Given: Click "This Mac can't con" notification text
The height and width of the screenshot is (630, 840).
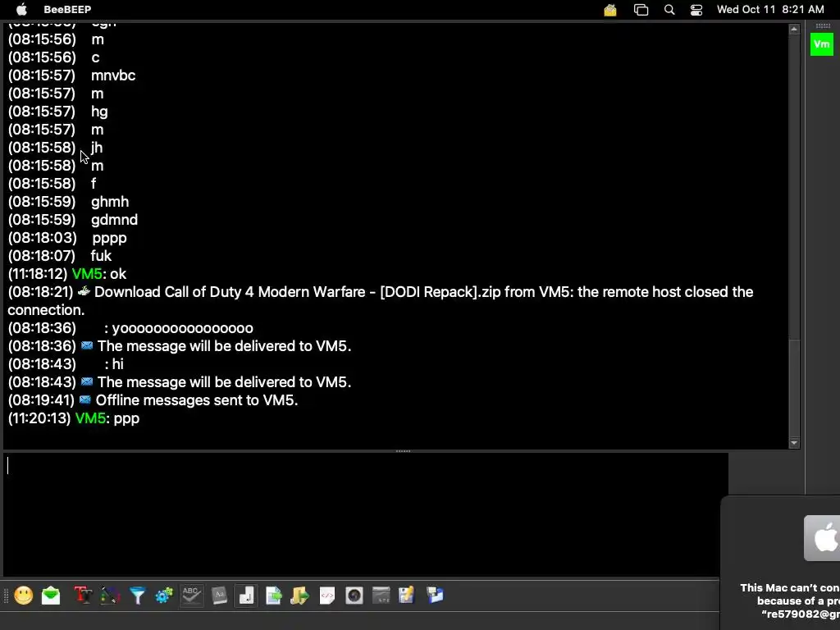Looking at the screenshot, I should point(790,587).
